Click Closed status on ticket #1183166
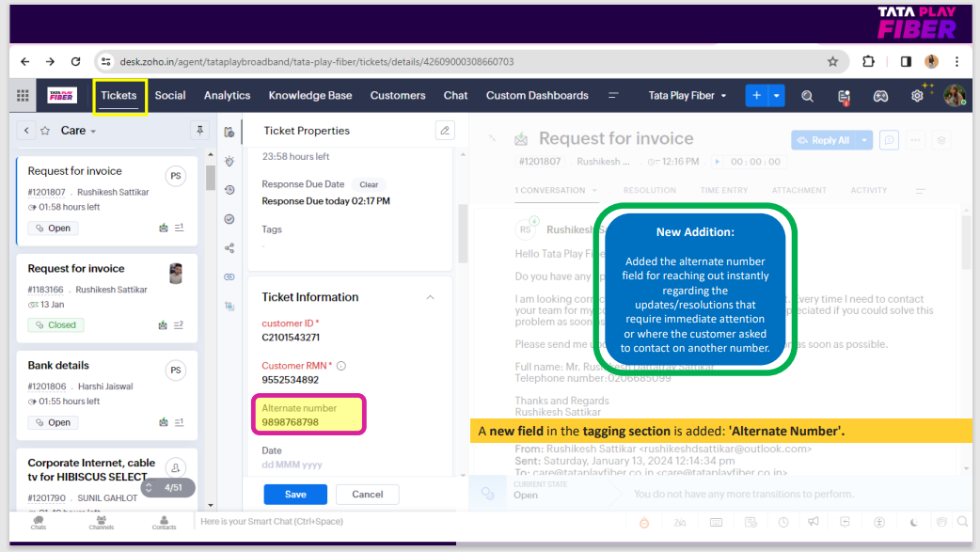Viewport: 980px width, 552px height. pos(56,325)
